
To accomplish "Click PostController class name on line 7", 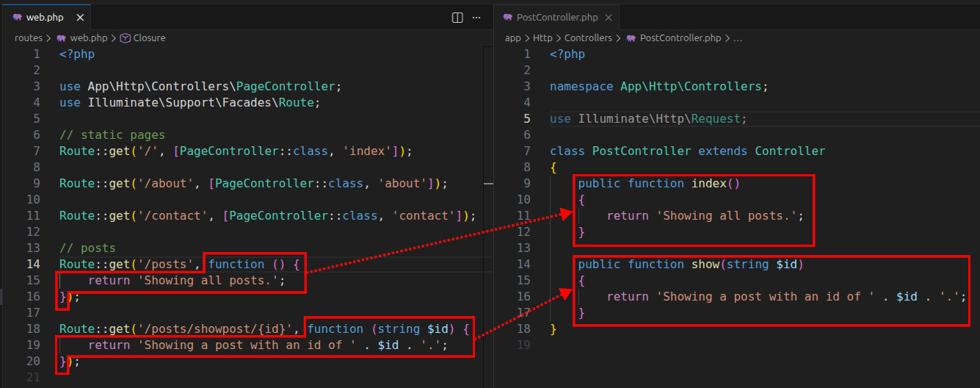I will tap(642, 151).
